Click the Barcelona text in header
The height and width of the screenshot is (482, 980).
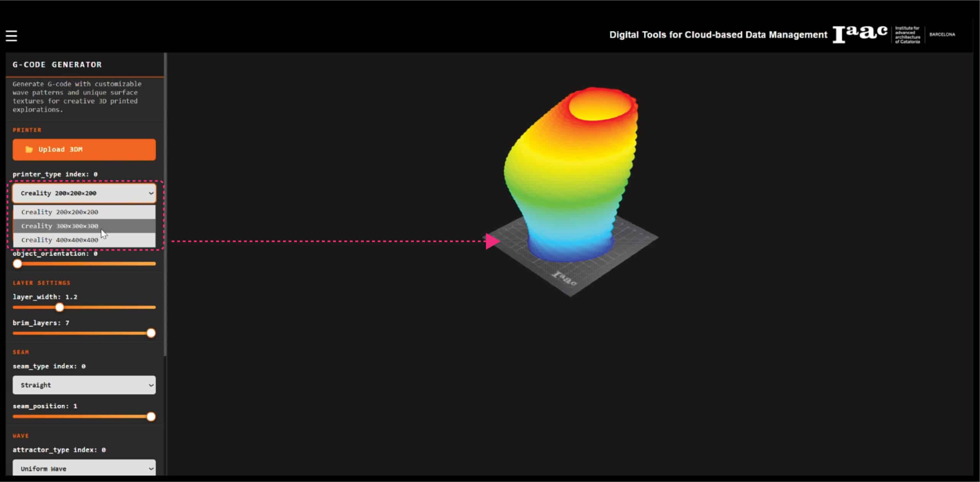pyautogui.click(x=942, y=34)
